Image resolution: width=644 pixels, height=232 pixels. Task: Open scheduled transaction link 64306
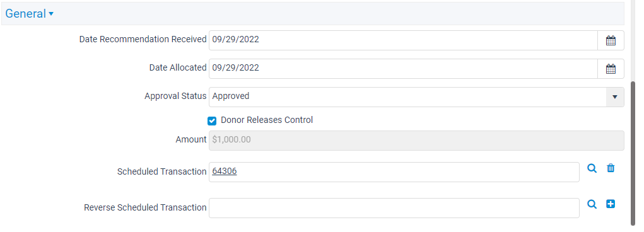225,171
